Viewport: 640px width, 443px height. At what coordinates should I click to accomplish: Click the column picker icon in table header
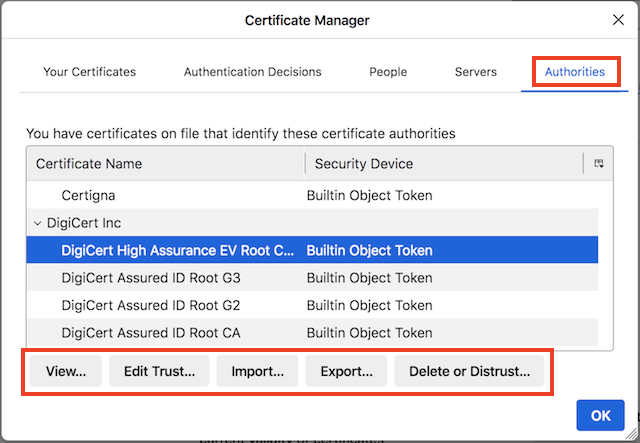(x=599, y=164)
